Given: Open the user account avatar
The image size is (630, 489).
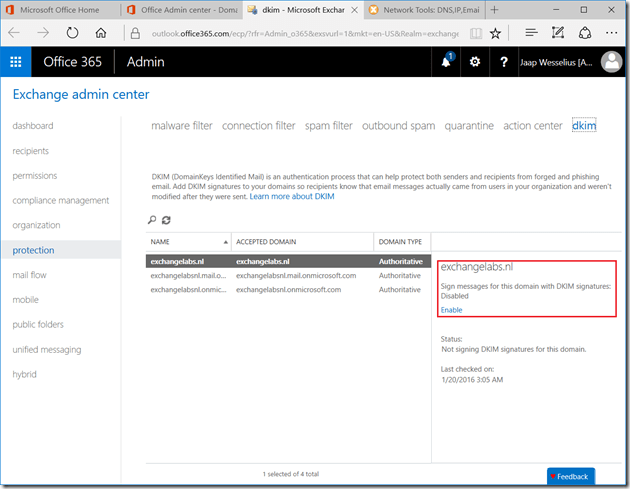Looking at the screenshot, I should (612, 62).
